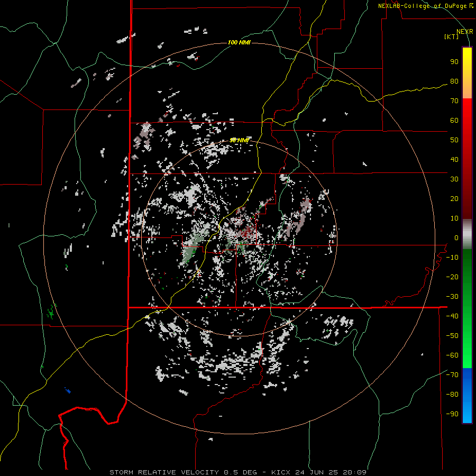
Task: Click the -60 value on the velocity scale
Action: coord(452,355)
